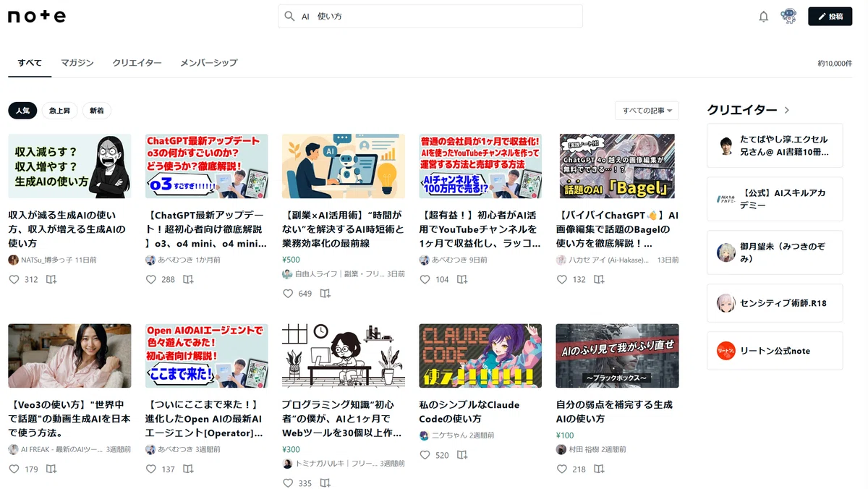Open author 村田 裕樹 profile
This screenshot has width=868, height=489.
pos(583,449)
